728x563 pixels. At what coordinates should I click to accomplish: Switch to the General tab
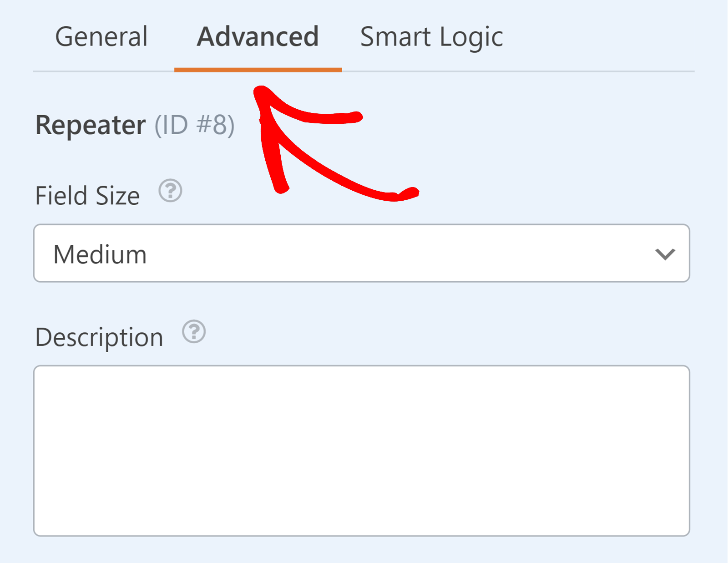[101, 37]
